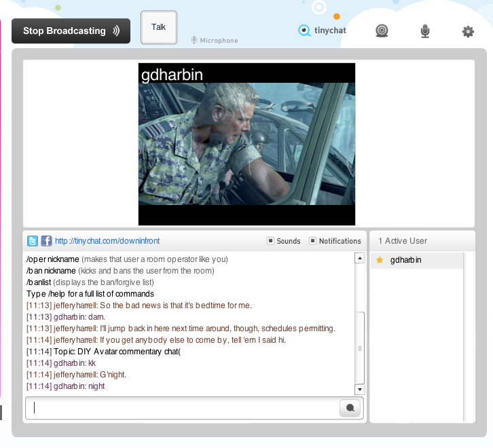Share the room via the Twitter icon
Image resolution: width=493 pixels, height=448 pixels.
33,241
